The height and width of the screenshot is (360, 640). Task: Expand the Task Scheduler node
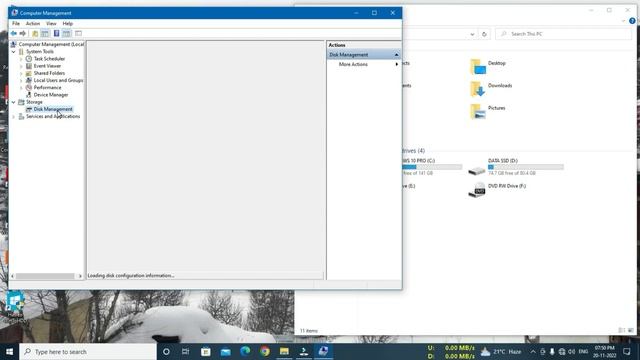21,59
